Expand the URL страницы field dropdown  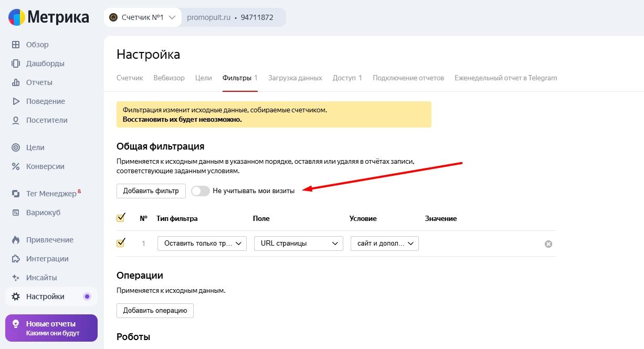298,243
